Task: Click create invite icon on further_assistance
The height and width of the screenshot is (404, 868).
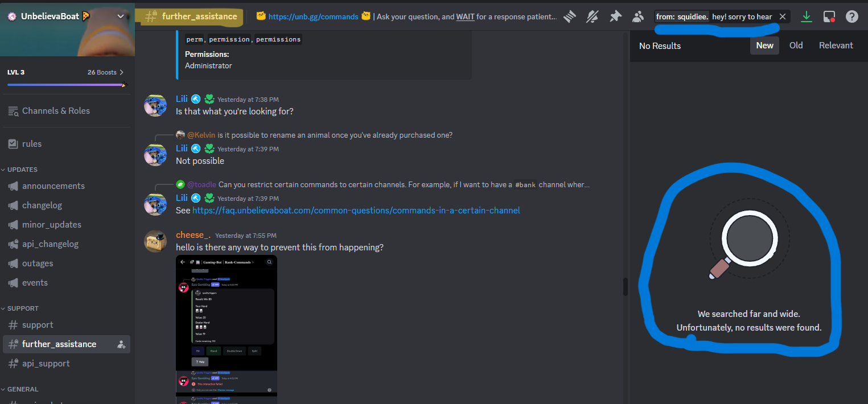Action: tap(121, 344)
